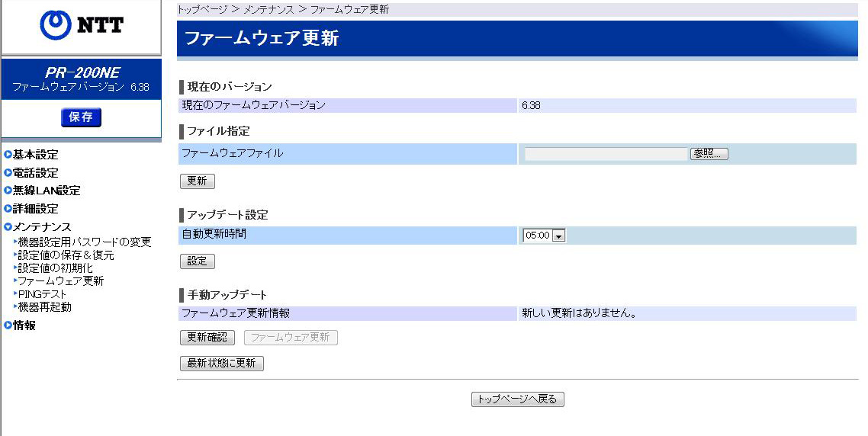
Task: Select ファームウェア更新 in the sidebar
Action: tap(60, 281)
